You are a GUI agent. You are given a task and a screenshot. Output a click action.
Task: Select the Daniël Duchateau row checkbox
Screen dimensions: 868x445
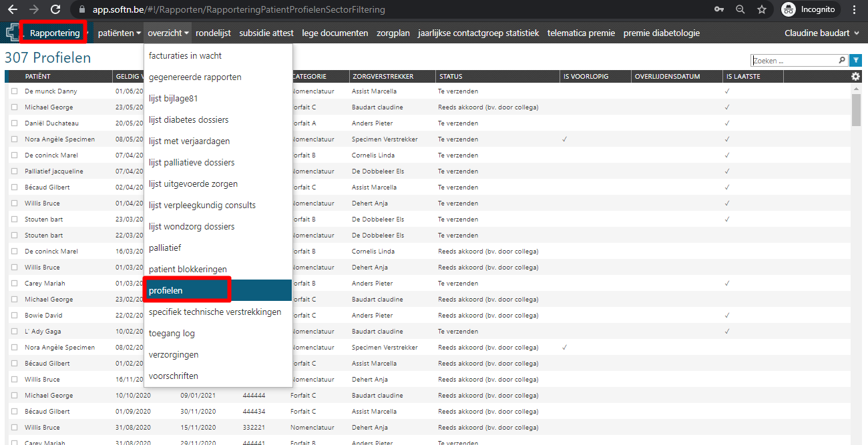click(14, 123)
